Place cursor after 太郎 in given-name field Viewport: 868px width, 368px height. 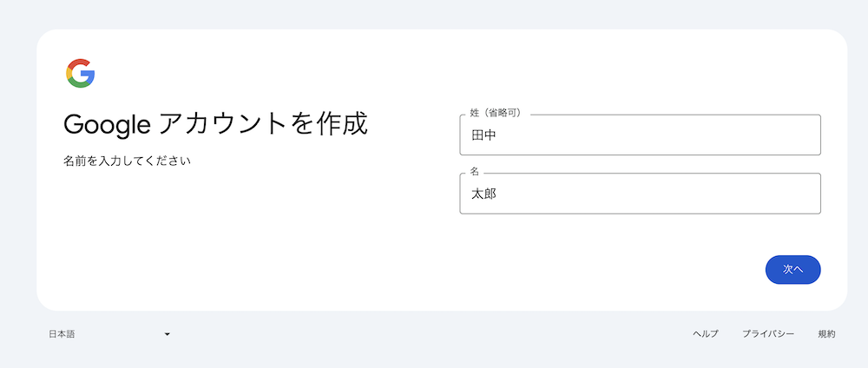tap(497, 194)
